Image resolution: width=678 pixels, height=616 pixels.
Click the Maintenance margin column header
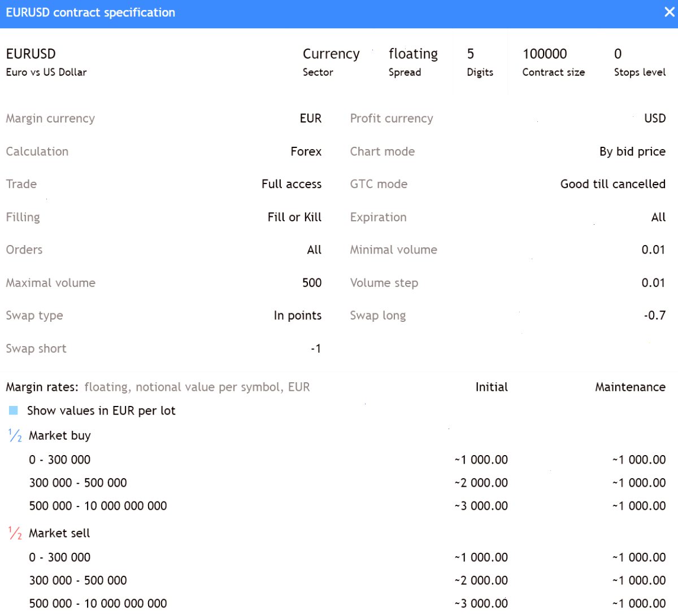pyautogui.click(x=630, y=387)
